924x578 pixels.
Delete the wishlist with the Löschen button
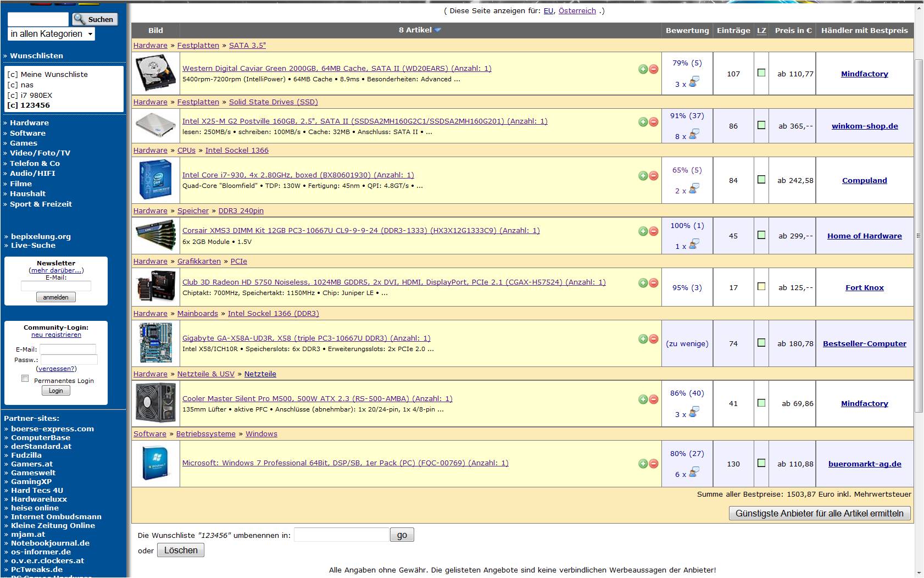pos(181,551)
